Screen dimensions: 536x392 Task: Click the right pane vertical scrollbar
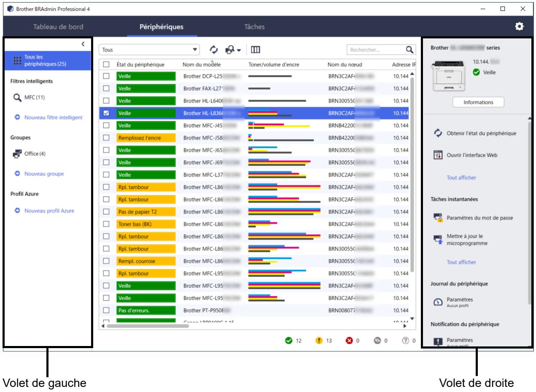pyautogui.click(x=529, y=213)
